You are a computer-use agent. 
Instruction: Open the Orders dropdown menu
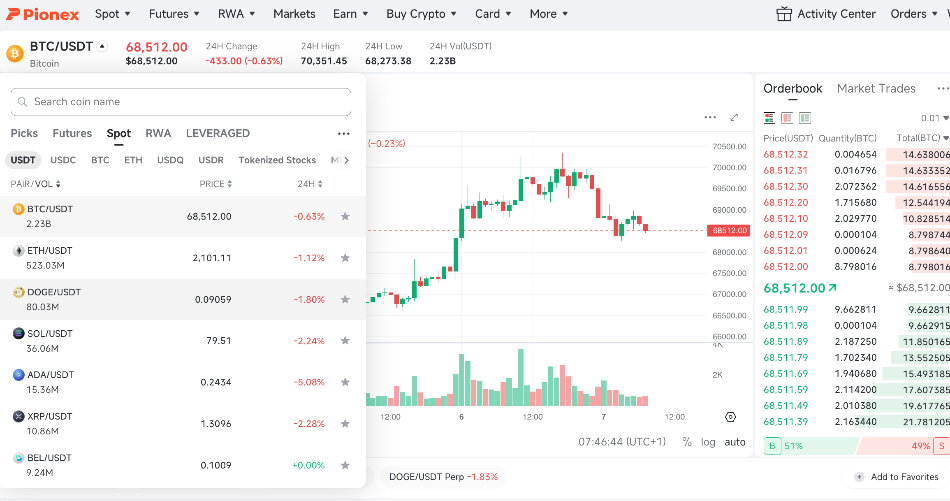tap(914, 13)
